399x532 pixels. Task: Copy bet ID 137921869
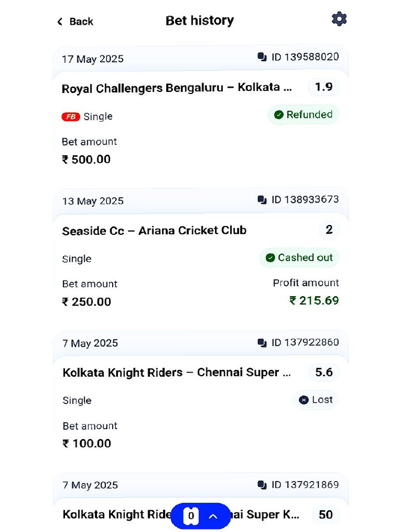(262, 485)
